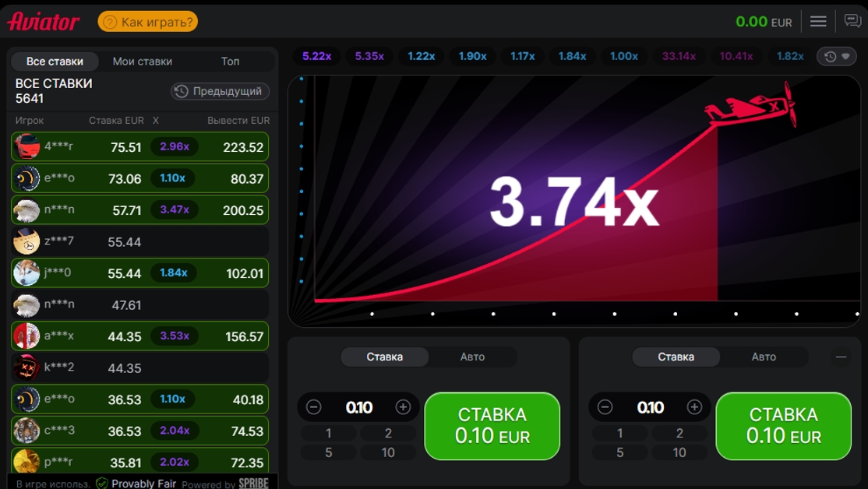Expand the round history dropdown
The image size is (868, 489).
pyautogui.click(x=837, y=56)
